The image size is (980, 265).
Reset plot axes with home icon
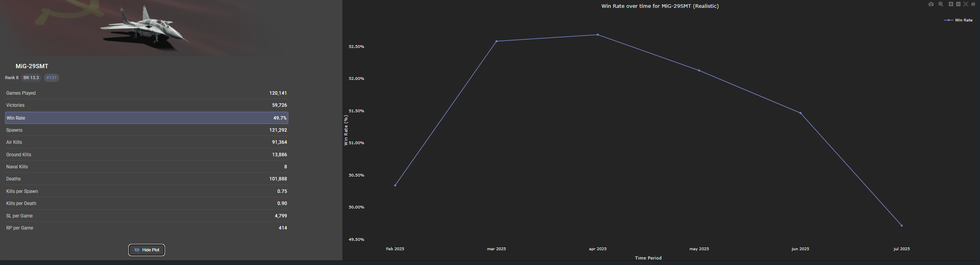(973, 4)
